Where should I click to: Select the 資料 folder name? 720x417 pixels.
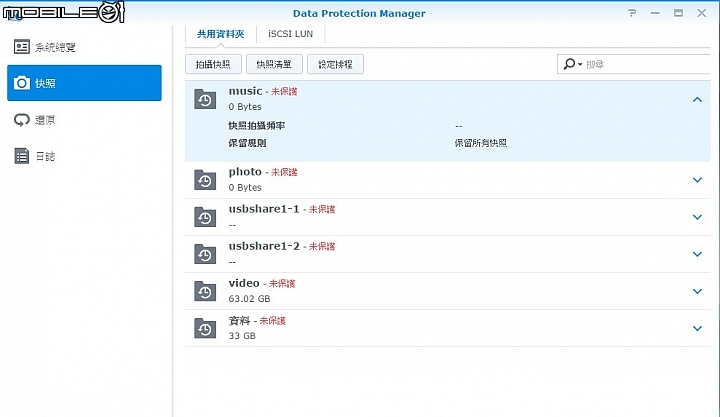click(x=239, y=321)
